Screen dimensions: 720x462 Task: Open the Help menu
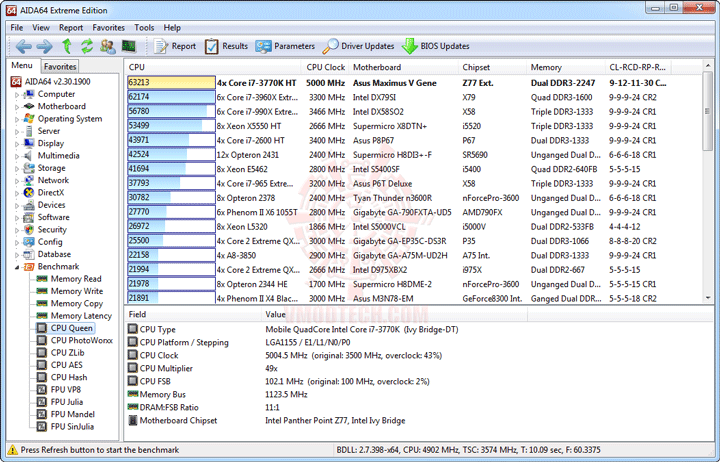pyautogui.click(x=172, y=28)
